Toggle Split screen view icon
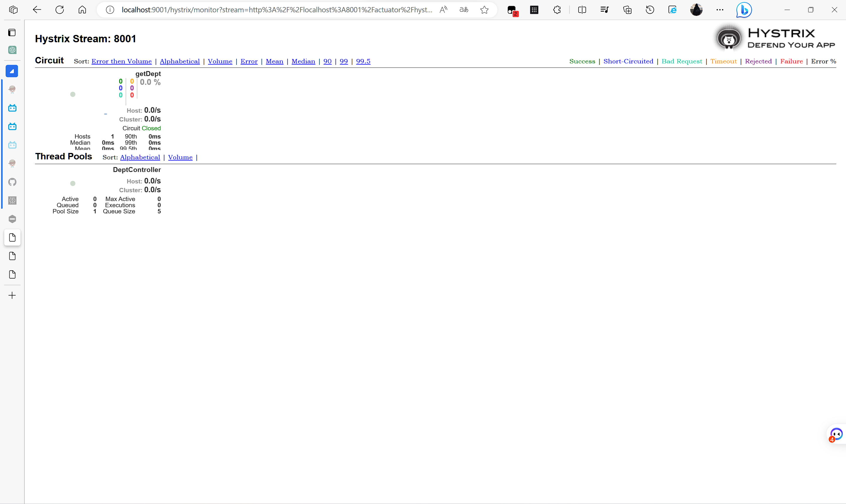The height and width of the screenshot is (504, 846). (582, 10)
